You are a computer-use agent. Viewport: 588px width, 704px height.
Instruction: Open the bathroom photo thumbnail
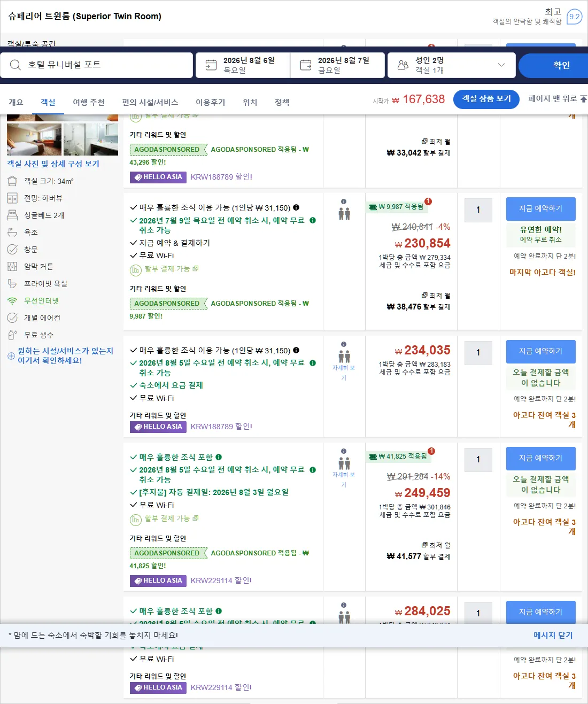91,140
